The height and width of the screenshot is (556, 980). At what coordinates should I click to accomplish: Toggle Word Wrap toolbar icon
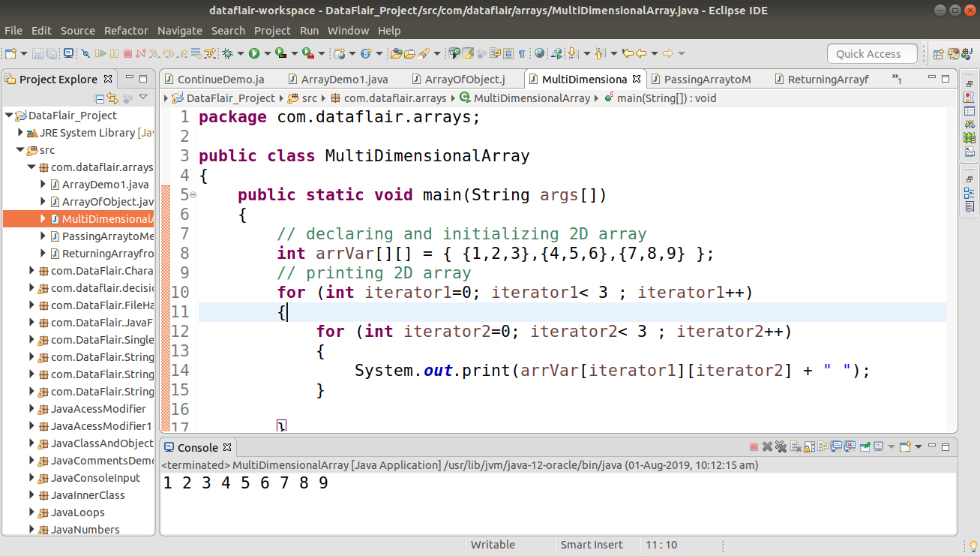coord(495,53)
